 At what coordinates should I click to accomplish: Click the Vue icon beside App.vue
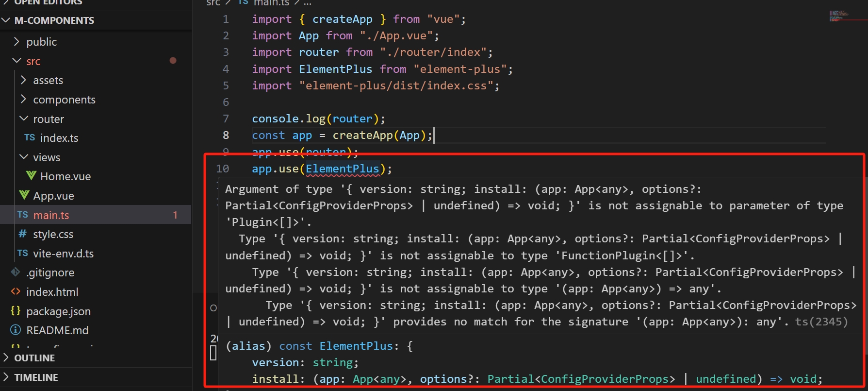tap(24, 196)
